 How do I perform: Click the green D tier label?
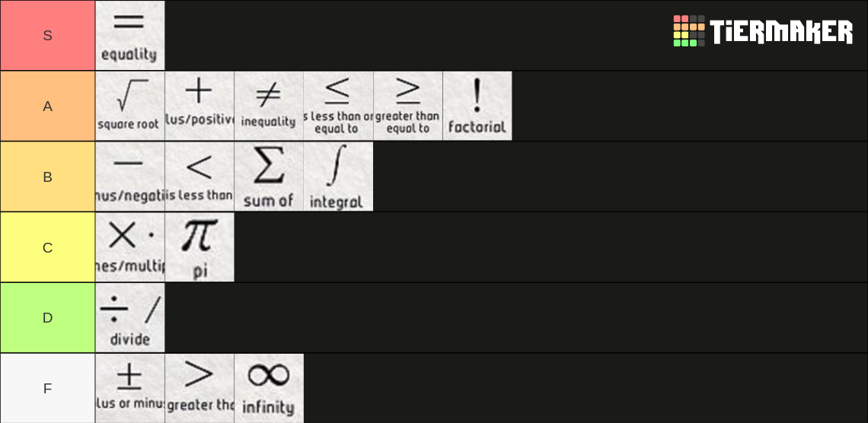47,318
